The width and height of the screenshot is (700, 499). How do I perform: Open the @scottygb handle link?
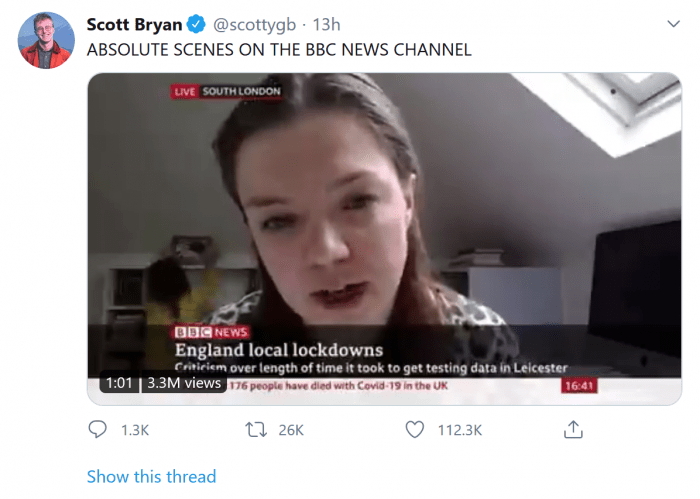(254, 25)
